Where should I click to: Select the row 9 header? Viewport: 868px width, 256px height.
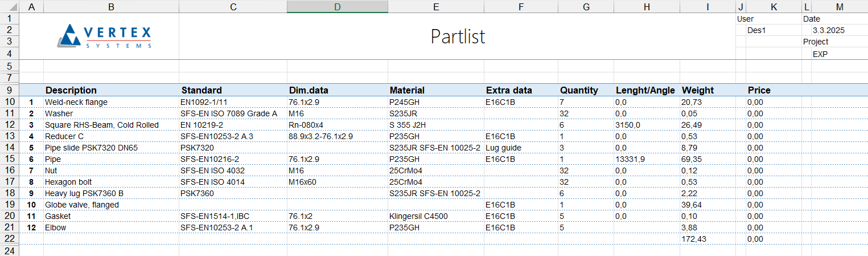9,90
